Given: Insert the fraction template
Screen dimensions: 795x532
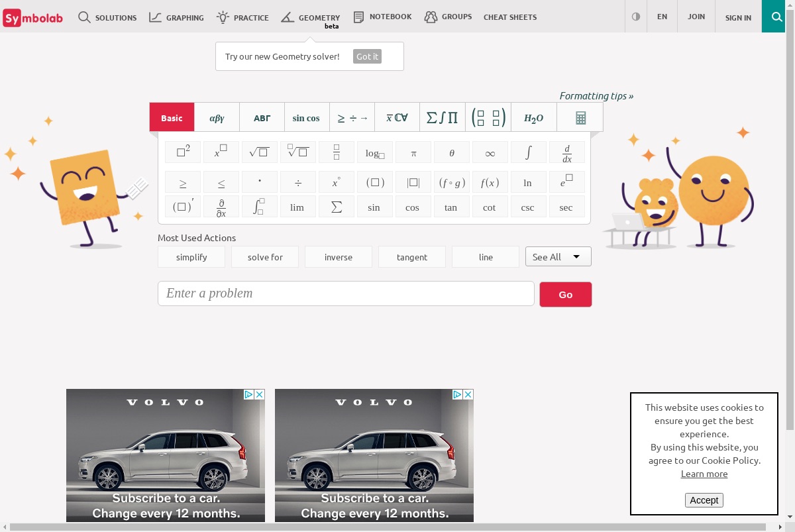Looking at the screenshot, I should coord(337,152).
